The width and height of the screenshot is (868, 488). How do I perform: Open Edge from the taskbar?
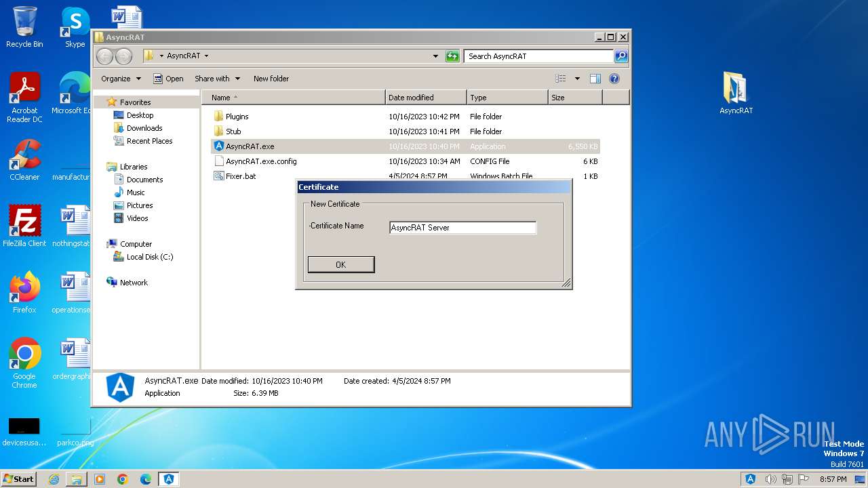[x=146, y=479]
